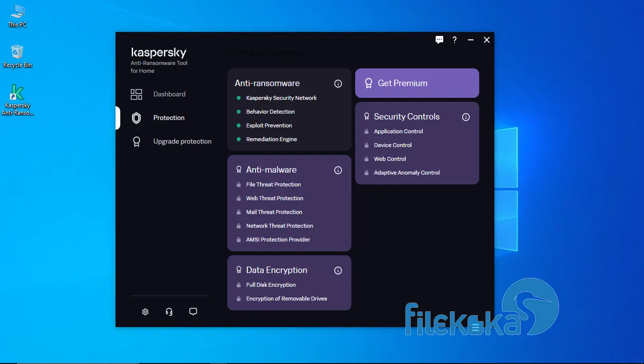The image size is (644, 364).
Task: Click the kaspersky logo in the sidebar
Action: (x=159, y=53)
